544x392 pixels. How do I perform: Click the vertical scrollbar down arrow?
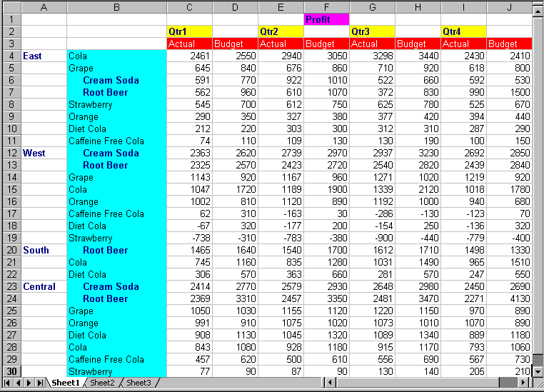[538, 371]
